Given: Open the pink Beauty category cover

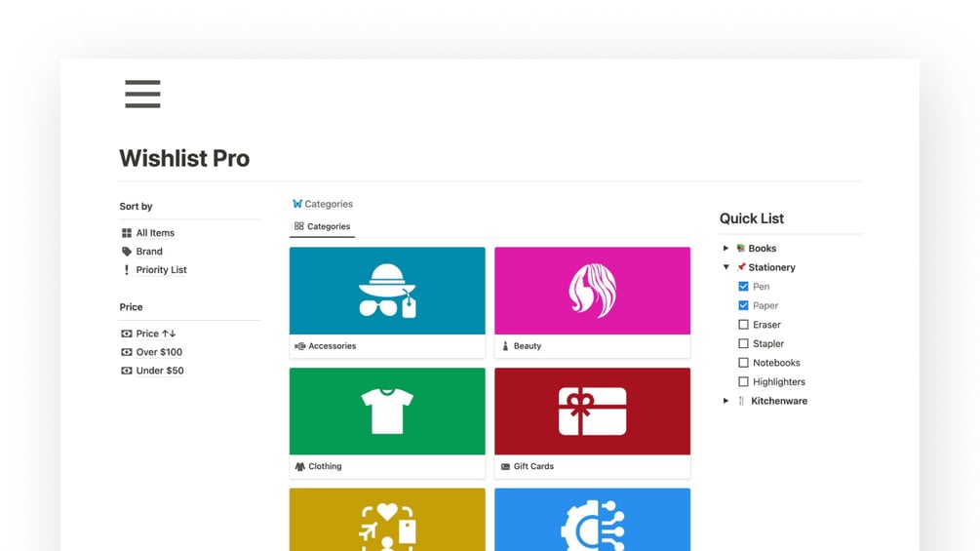Looking at the screenshot, I should point(593,291).
